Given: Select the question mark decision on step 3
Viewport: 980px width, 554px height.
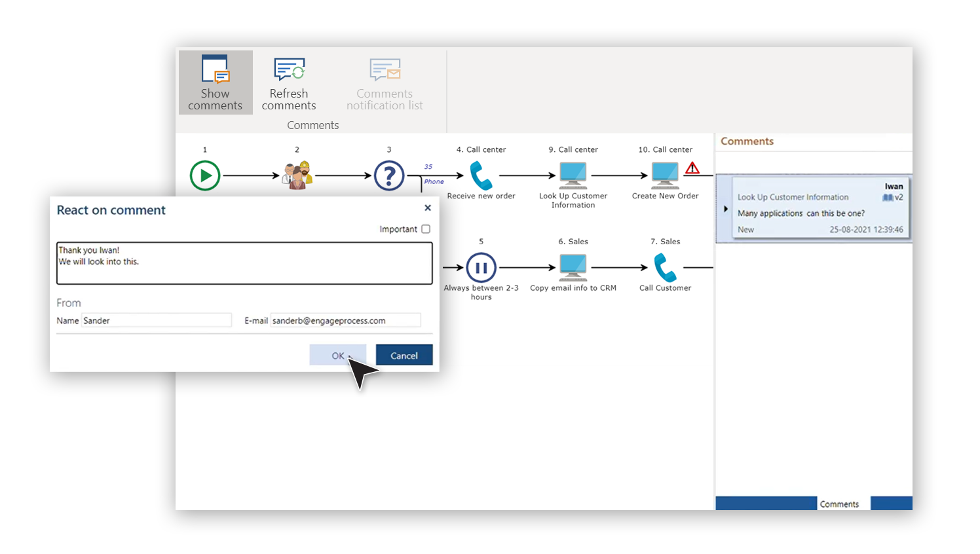Looking at the screenshot, I should coord(389,175).
